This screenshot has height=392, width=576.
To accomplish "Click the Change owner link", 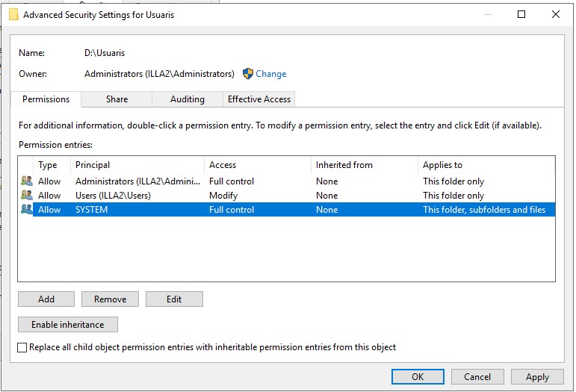I will [x=270, y=74].
